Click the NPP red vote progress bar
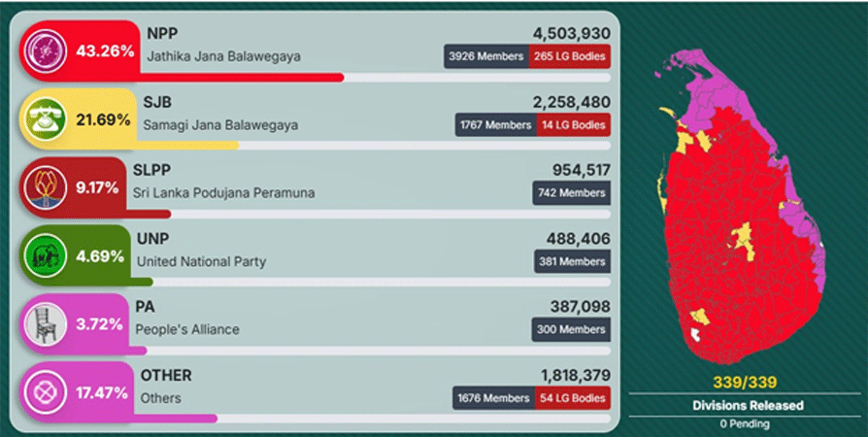 [x=241, y=78]
